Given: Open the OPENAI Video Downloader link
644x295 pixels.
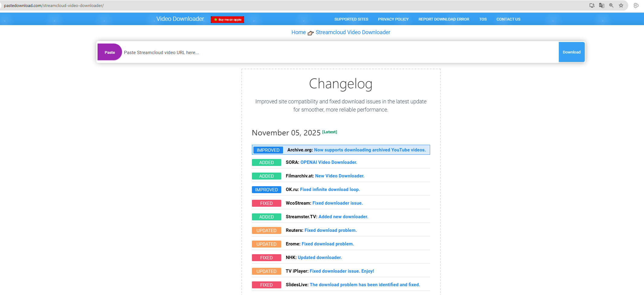Looking at the screenshot, I should point(328,162).
